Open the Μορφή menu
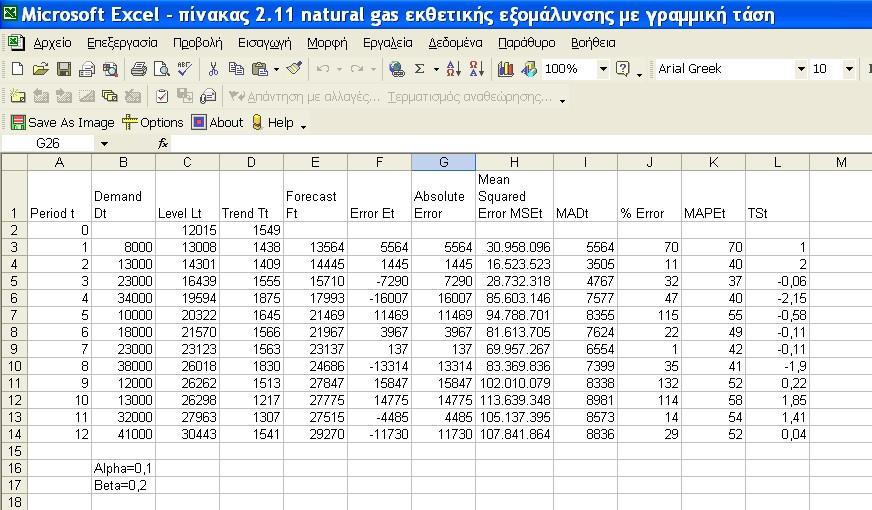The image size is (872, 510). click(327, 43)
